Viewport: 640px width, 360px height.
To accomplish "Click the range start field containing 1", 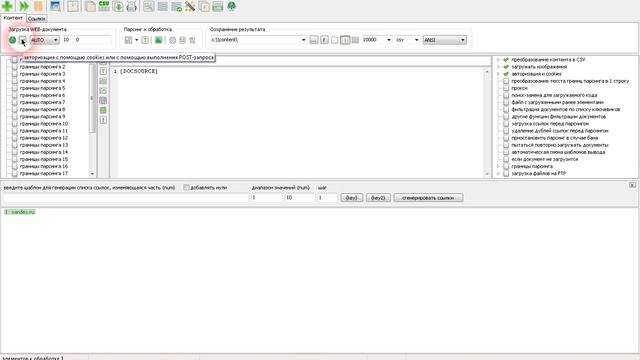I will 267,198.
